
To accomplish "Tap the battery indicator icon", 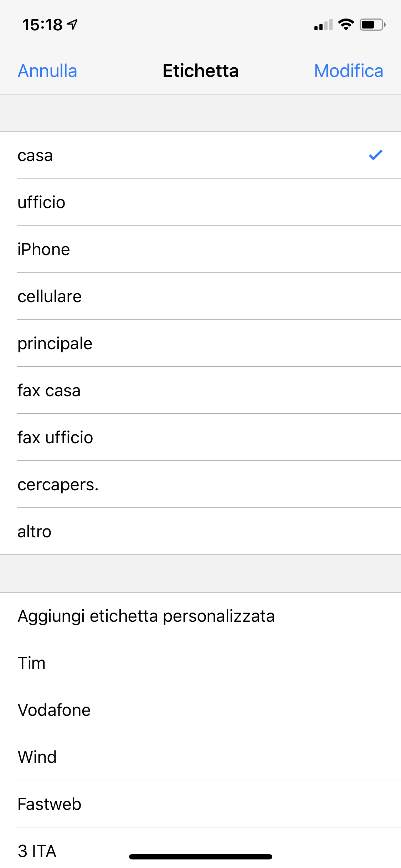I will (372, 25).
